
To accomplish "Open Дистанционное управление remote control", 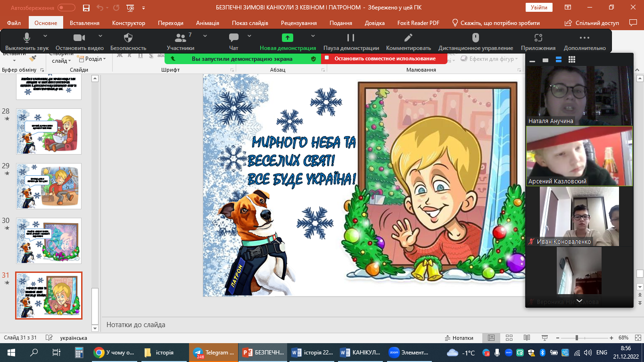I will click(476, 41).
